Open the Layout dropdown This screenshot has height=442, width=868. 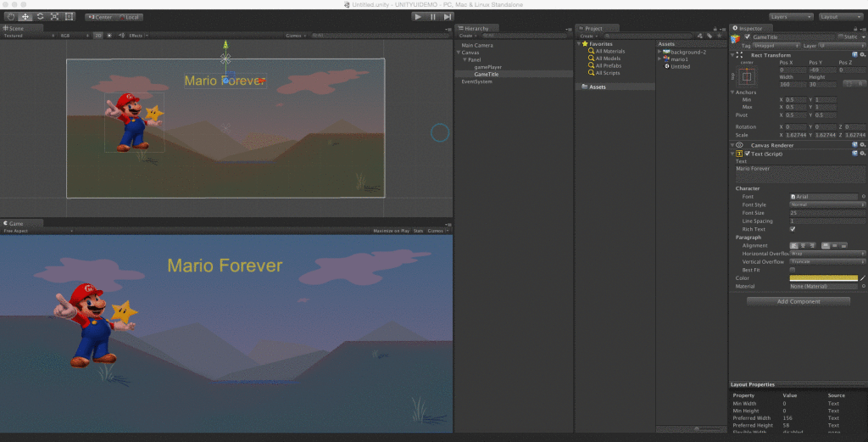840,17
